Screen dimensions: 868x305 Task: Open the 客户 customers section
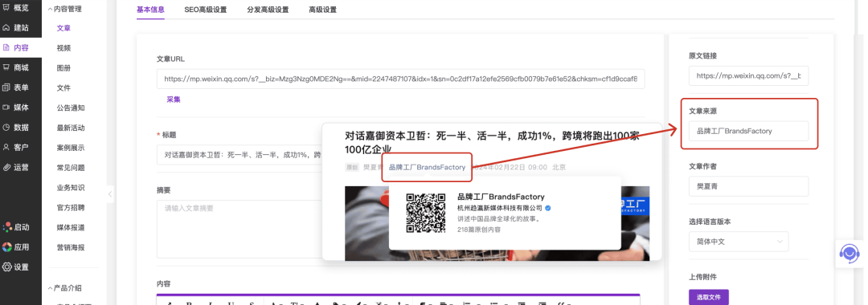(15, 147)
